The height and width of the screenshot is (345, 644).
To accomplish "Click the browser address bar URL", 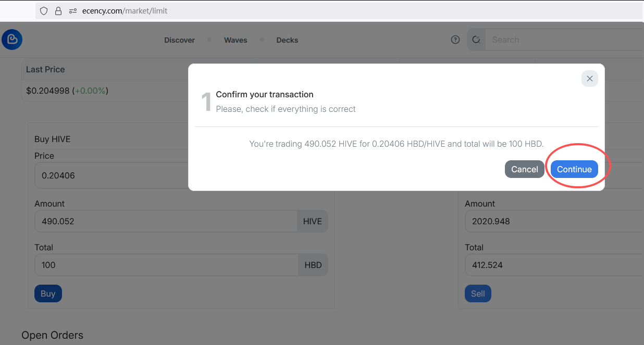I will (125, 11).
